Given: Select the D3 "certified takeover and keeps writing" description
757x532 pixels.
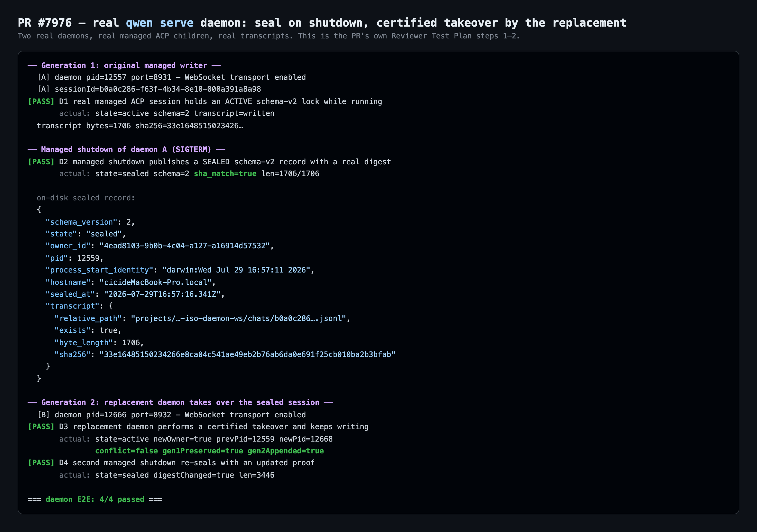Looking at the screenshot, I should (x=214, y=426).
